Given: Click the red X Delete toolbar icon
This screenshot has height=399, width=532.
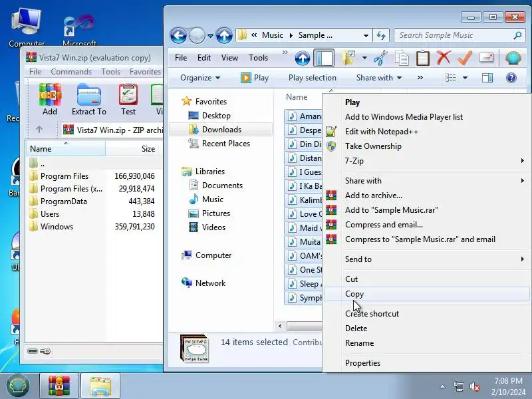Looking at the screenshot, I should click(x=444, y=58).
